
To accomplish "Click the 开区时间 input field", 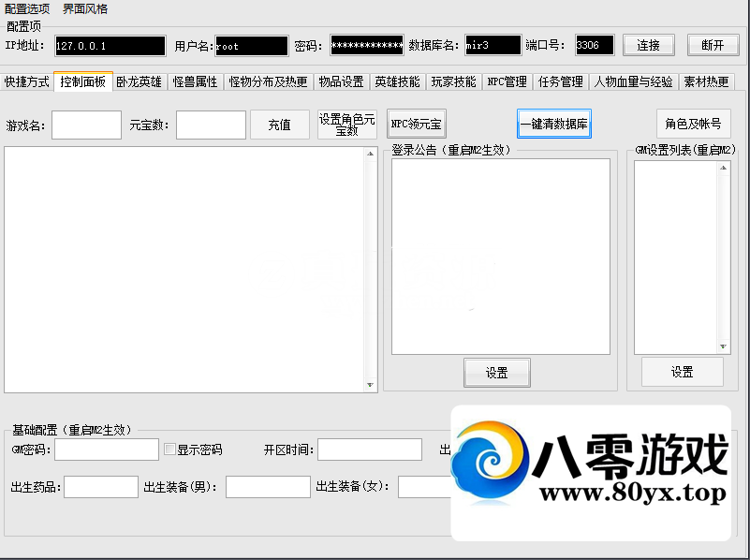I will click(x=369, y=449).
